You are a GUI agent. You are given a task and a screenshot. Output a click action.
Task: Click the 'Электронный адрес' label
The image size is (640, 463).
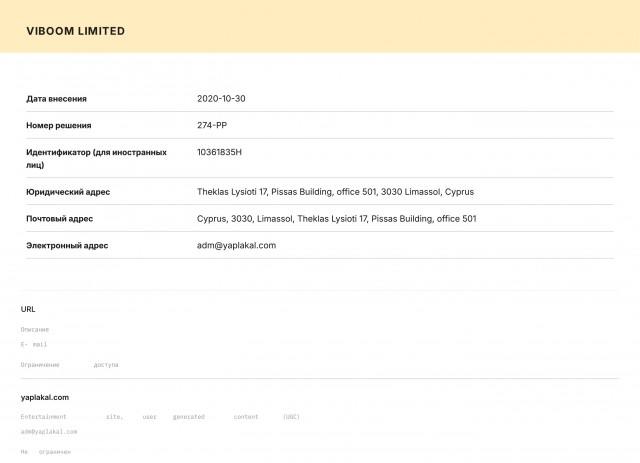point(67,245)
